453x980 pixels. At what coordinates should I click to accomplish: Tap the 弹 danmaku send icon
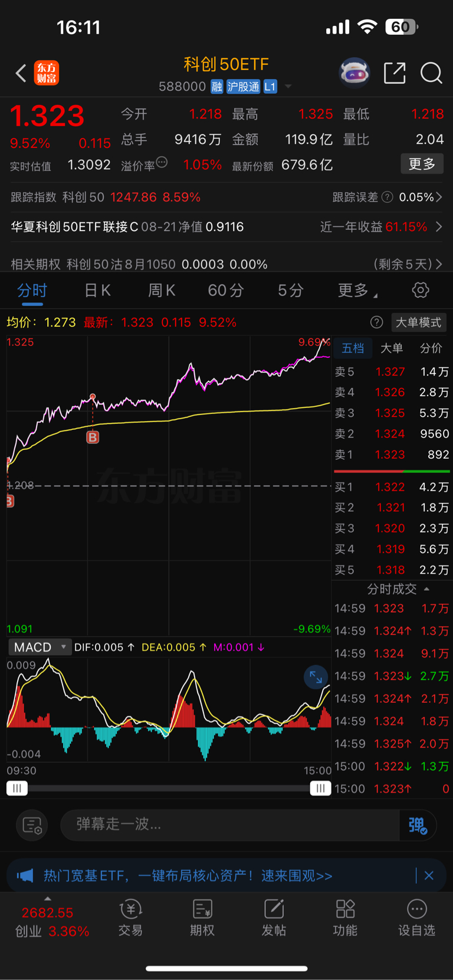(418, 825)
